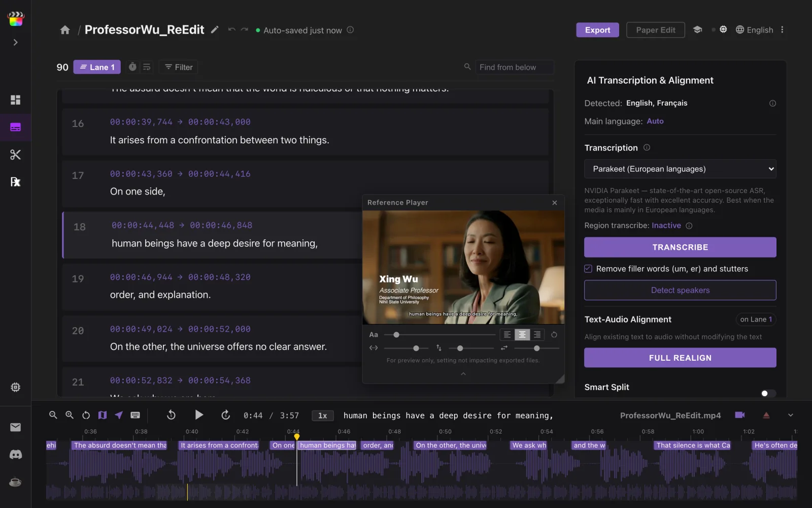812x508 pixels.
Task: Open the Fx effects icon in the sidebar
Action: click(x=15, y=182)
